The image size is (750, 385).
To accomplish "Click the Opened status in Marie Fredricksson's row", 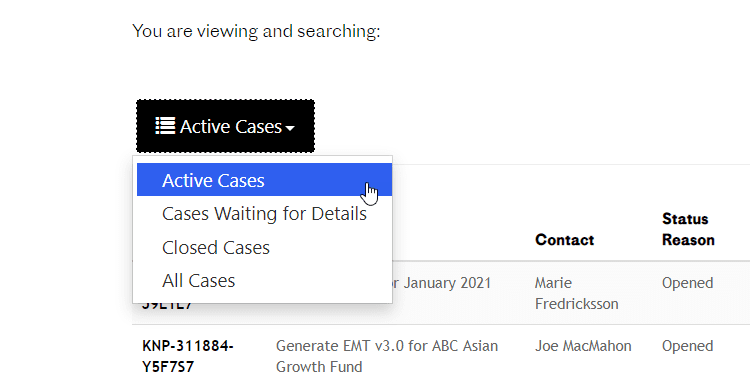I will pyautogui.click(x=687, y=283).
